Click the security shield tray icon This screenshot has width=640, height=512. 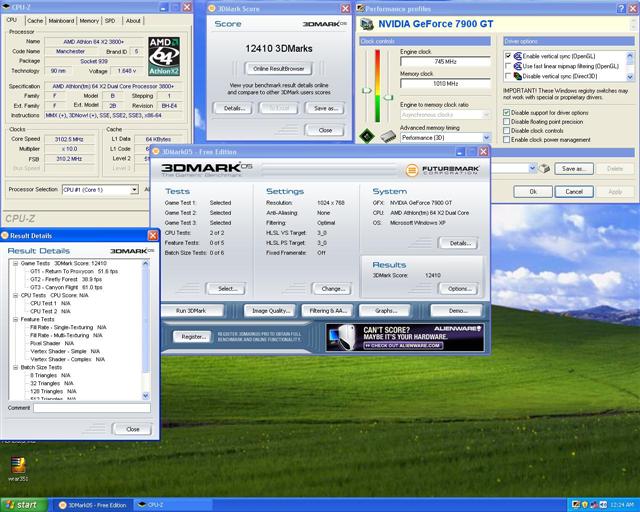[x=585, y=505]
